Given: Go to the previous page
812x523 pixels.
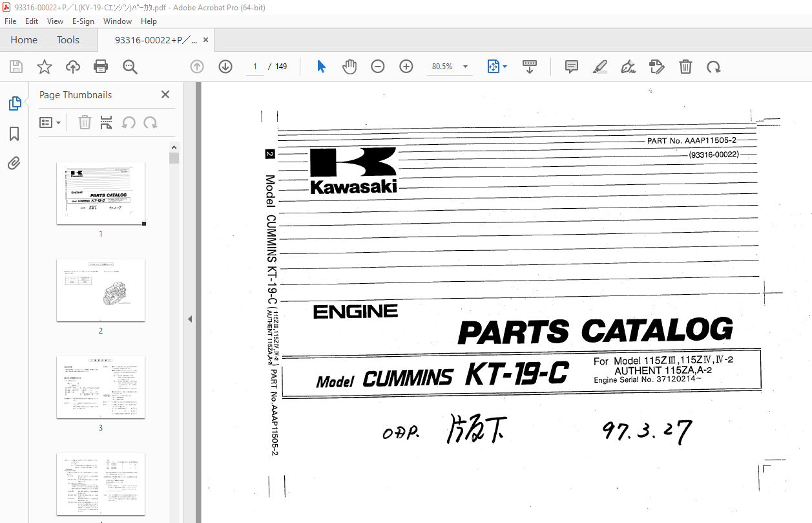Looking at the screenshot, I should 197,67.
